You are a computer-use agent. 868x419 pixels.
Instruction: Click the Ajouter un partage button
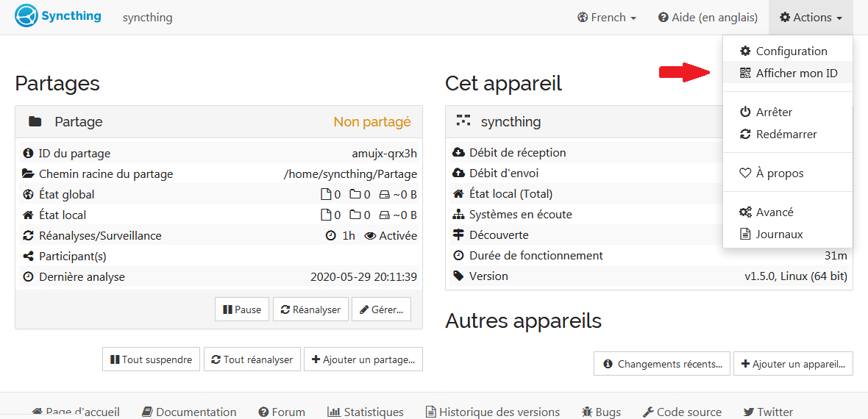coord(363,359)
